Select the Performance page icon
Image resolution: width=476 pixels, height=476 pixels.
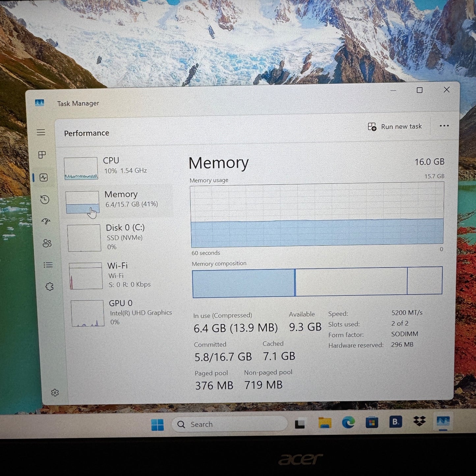tap(44, 178)
